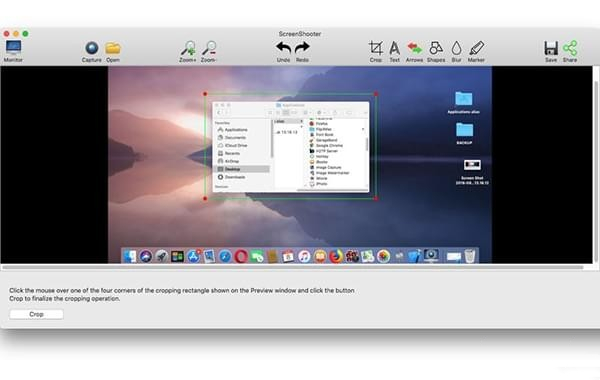
Task: Click the bottom-right red crop handle
Action: (x=376, y=198)
